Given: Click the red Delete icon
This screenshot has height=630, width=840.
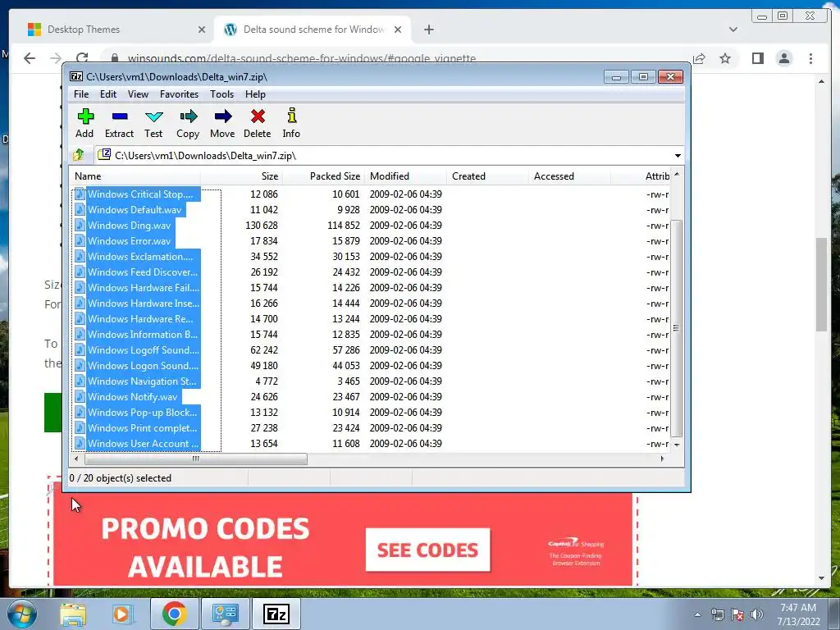Looking at the screenshot, I should (x=258, y=124).
